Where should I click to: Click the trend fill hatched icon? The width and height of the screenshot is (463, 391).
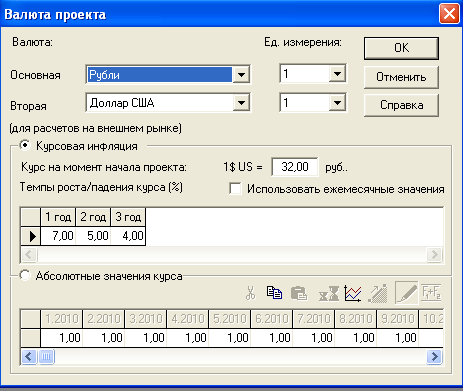(x=378, y=293)
